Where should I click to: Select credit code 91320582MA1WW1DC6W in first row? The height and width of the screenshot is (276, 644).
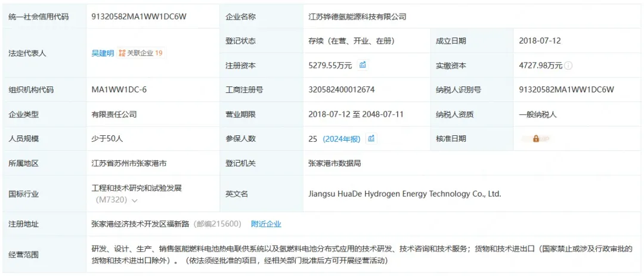point(139,17)
